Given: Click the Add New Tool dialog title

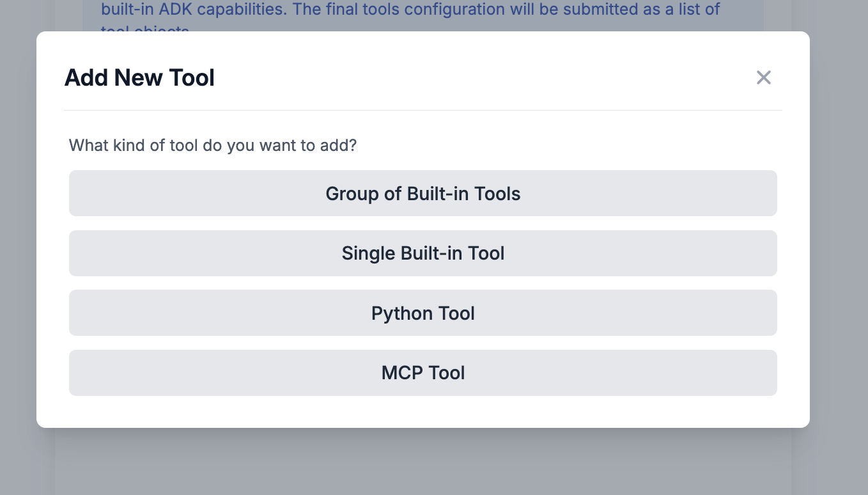Looking at the screenshot, I should tap(139, 77).
